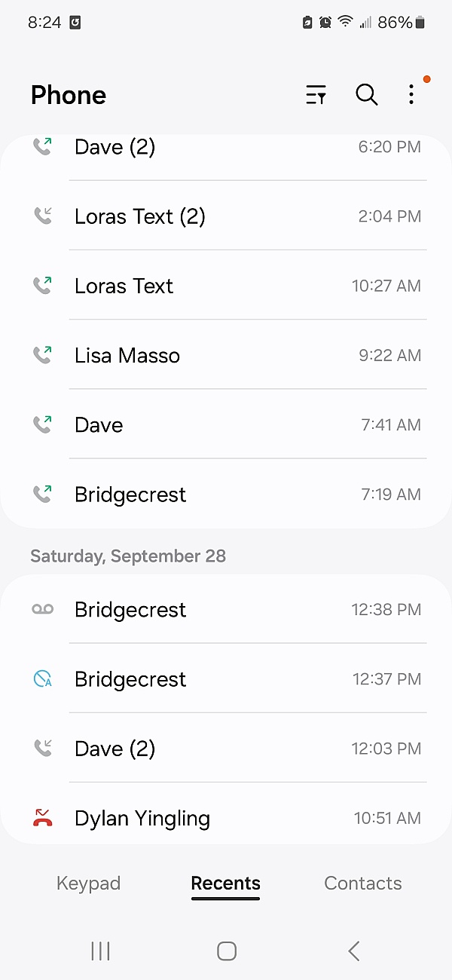Screen dimensions: 452x980
Task: Expand the Dave (2) entry at 6:20 PM
Action: click(226, 148)
